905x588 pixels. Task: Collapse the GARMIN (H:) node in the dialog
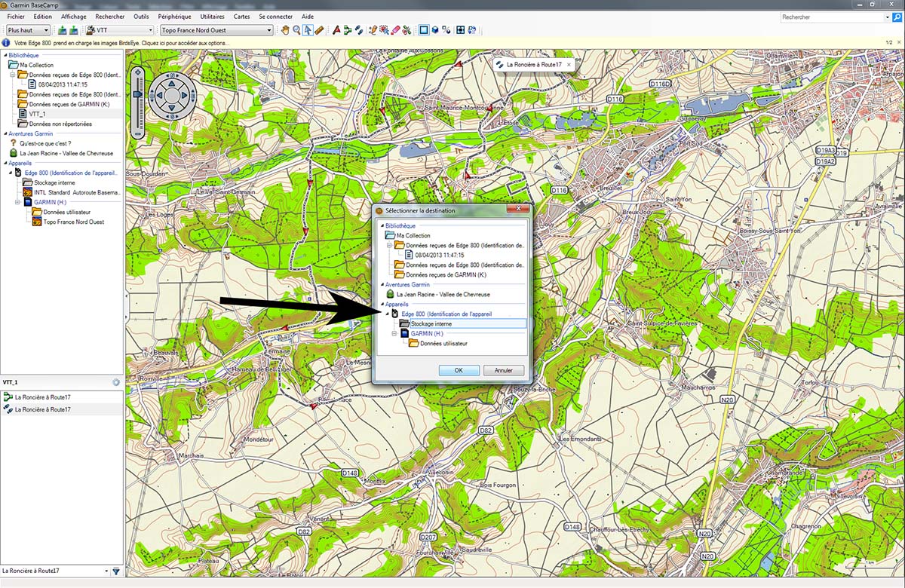pos(394,333)
